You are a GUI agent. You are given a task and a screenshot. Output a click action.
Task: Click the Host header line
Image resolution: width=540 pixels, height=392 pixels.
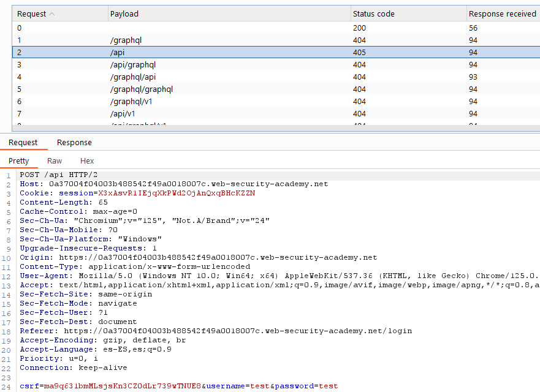pyautogui.click(x=173, y=184)
